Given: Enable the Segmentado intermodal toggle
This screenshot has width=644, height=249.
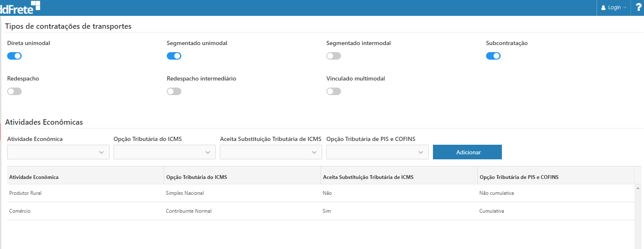Looking at the screenshot, I should pos(333,56).
